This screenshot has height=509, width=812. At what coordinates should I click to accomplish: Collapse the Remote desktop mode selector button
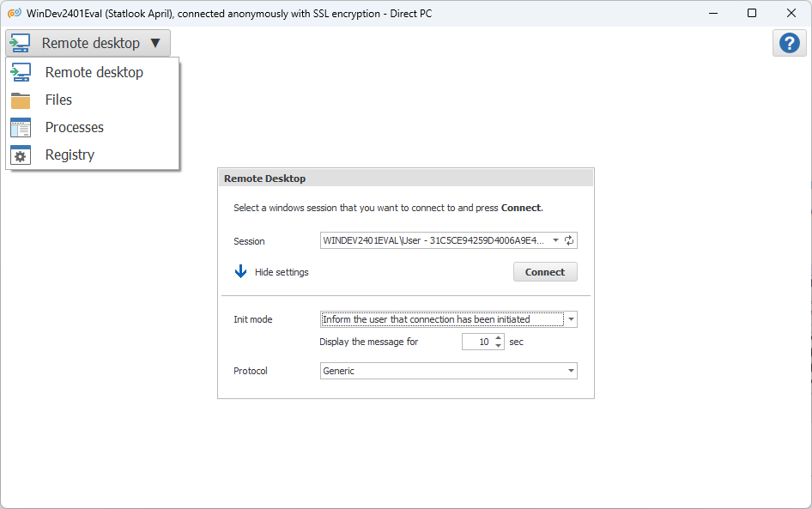(x=88, y=44)
